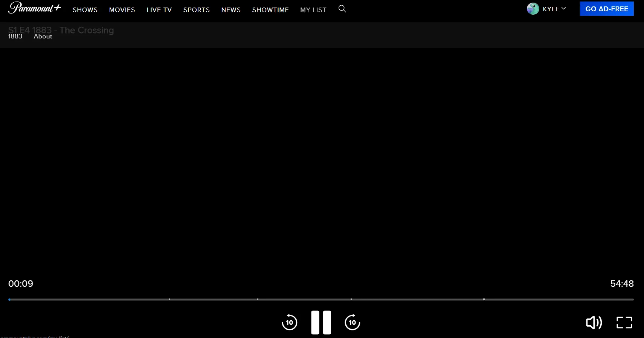Select the About tab
The width and height of the screenshot is (644, 338).
click(43, 36)
